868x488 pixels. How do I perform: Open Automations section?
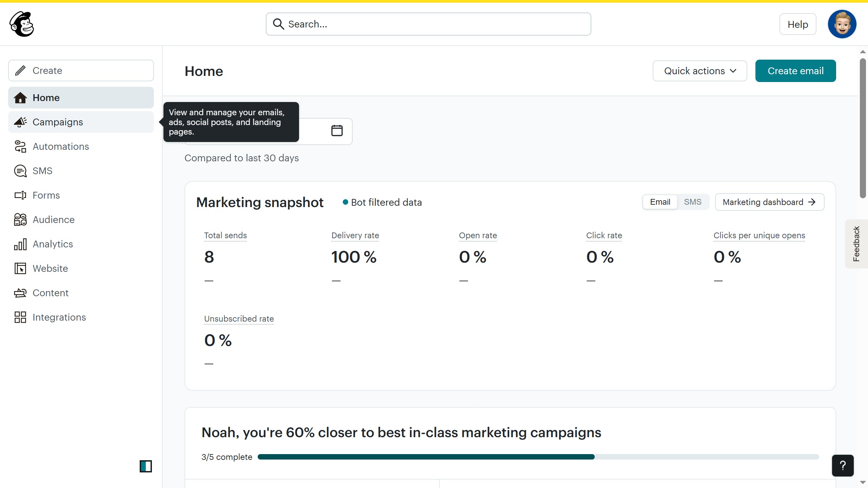81,146
